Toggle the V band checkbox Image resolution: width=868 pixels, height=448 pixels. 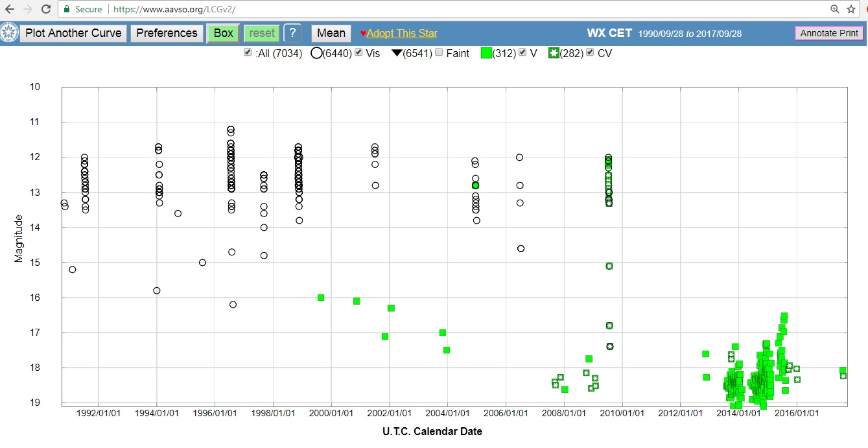point(522,53)
